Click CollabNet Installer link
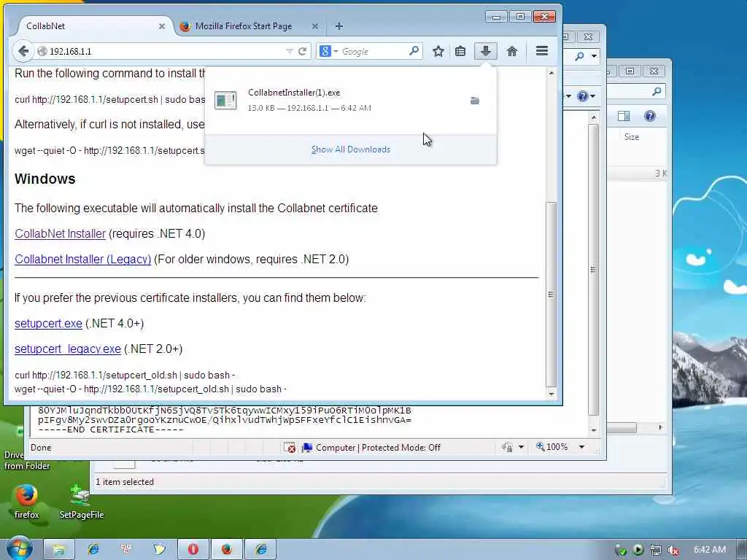Viewport: 747px width, 560px height. (x=60, y=234)
